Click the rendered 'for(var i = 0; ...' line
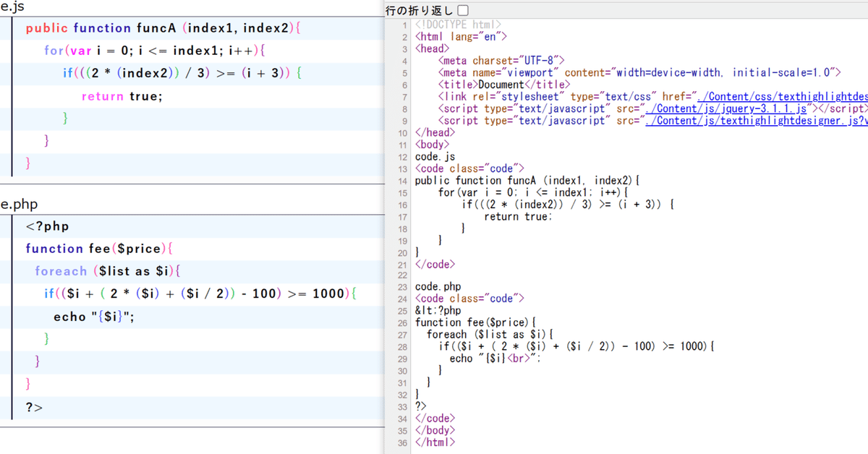This screenshot has width=868, height=454. pyautogui.click(x=156, y=51)
